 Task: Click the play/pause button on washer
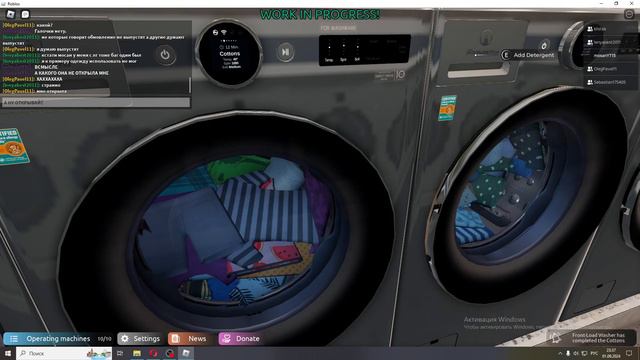pos(285,52)
